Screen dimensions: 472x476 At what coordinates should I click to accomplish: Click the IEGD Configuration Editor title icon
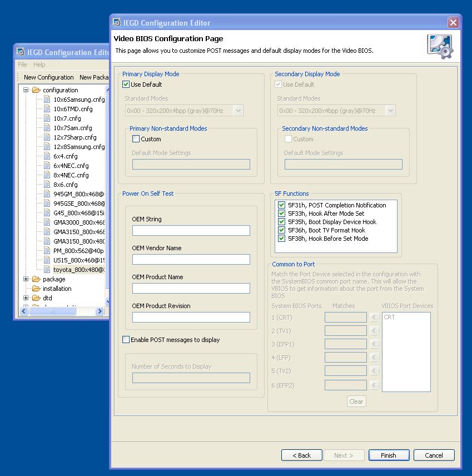click(117, 23)
